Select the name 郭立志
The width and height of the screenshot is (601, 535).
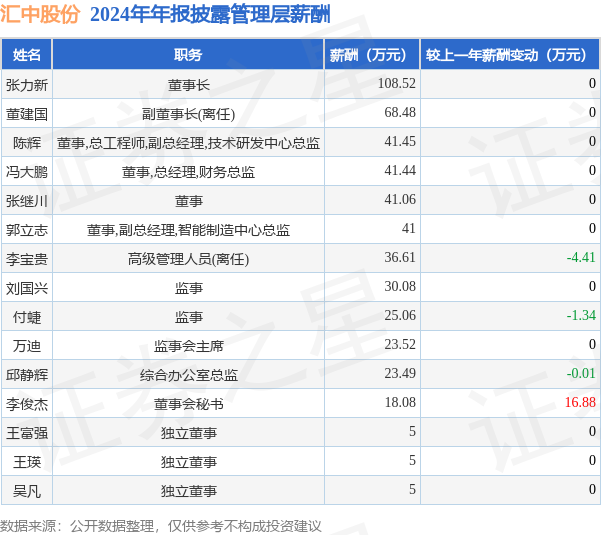point(27,230)
